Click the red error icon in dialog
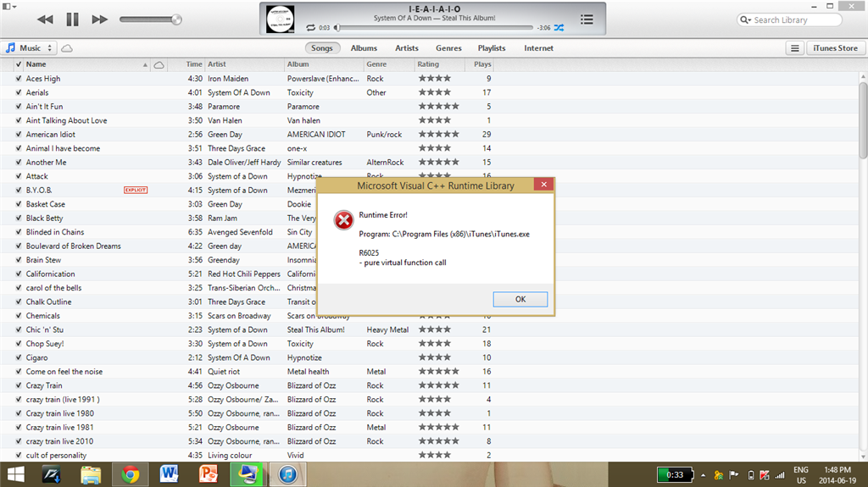 point(344,220)
